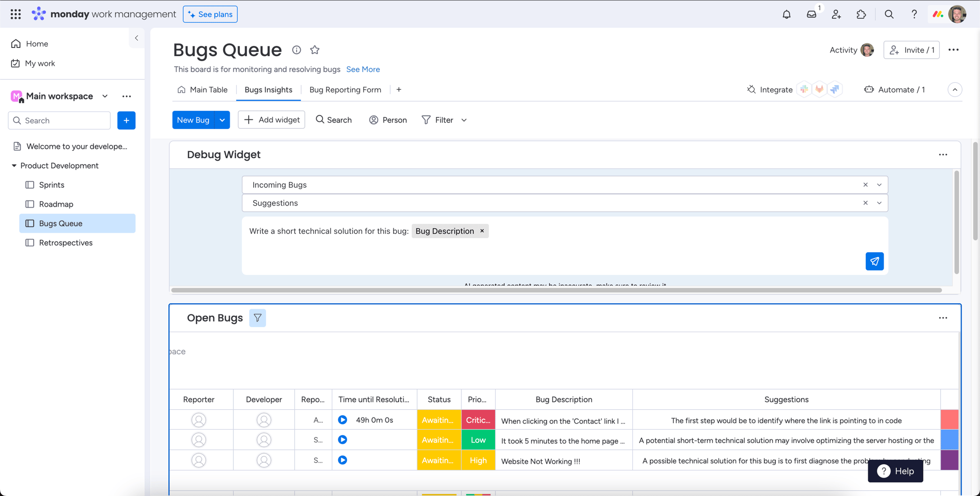Collapse the board header with up chevron

[955, 89]
